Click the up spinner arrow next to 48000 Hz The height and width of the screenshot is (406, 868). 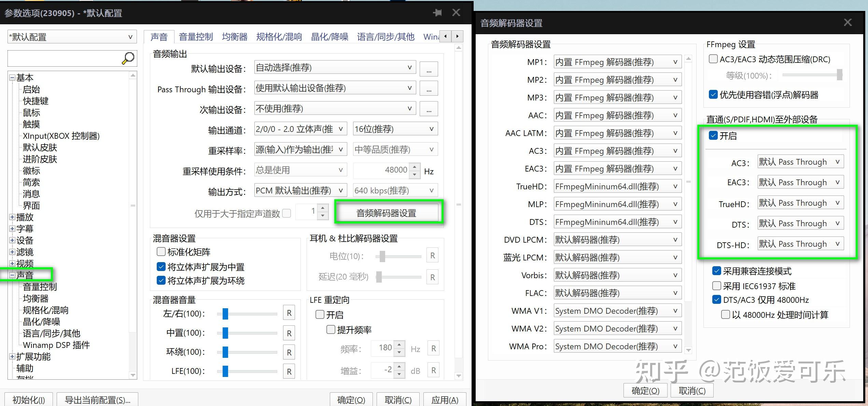415,167
